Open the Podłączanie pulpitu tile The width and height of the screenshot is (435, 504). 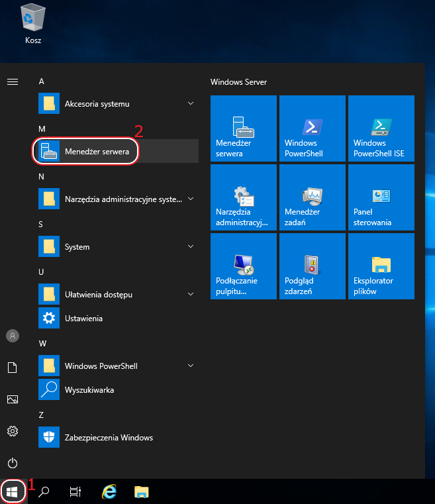244,266
